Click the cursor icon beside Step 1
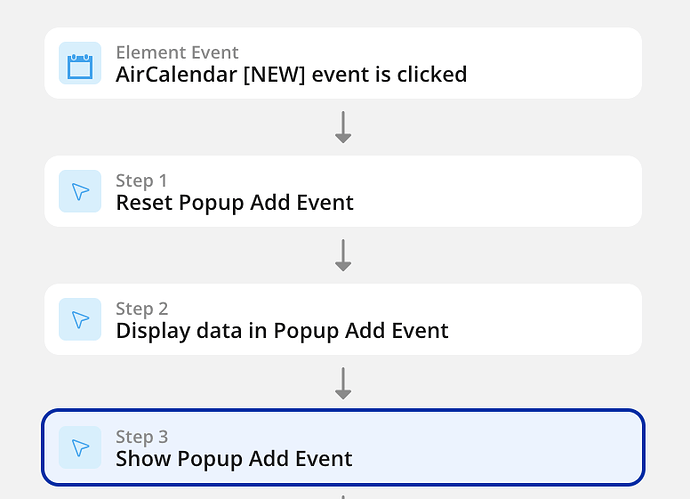The image size is (690, 499). click(x=80, y=191)
